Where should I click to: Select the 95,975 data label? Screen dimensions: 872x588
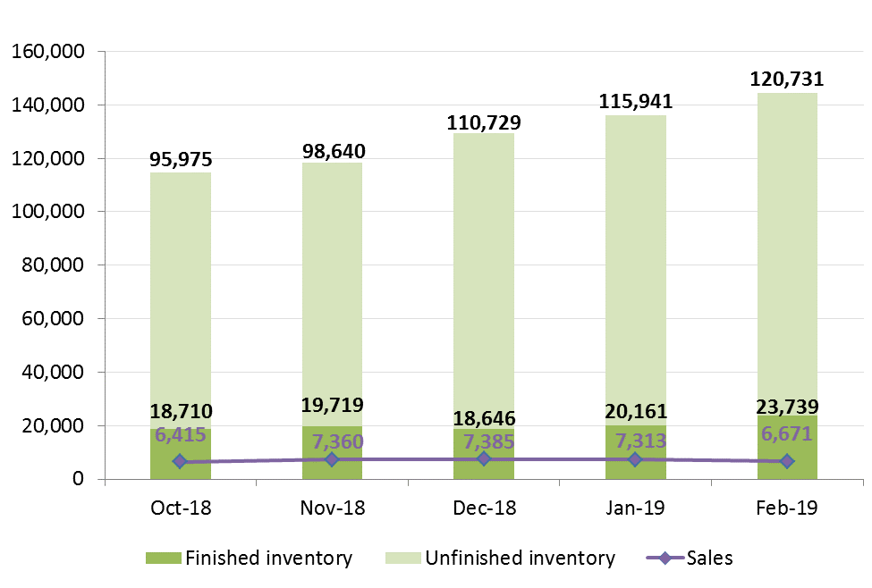click(x=181, y=159)
